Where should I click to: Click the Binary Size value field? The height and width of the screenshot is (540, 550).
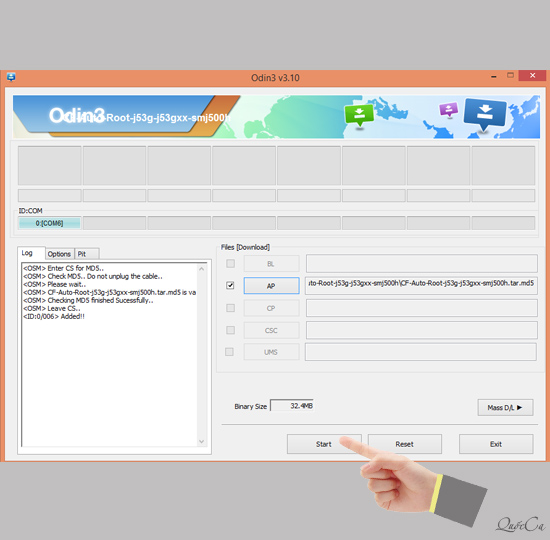[292, 406]
